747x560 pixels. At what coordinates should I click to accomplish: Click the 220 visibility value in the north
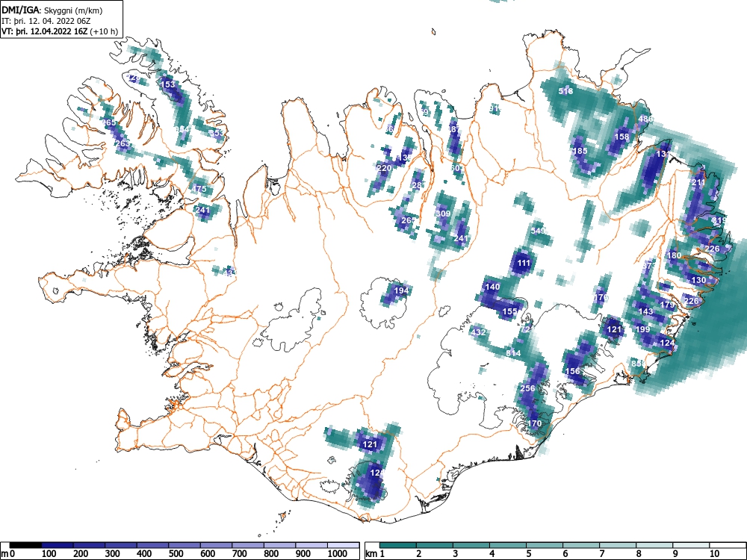tap(384, 168)
